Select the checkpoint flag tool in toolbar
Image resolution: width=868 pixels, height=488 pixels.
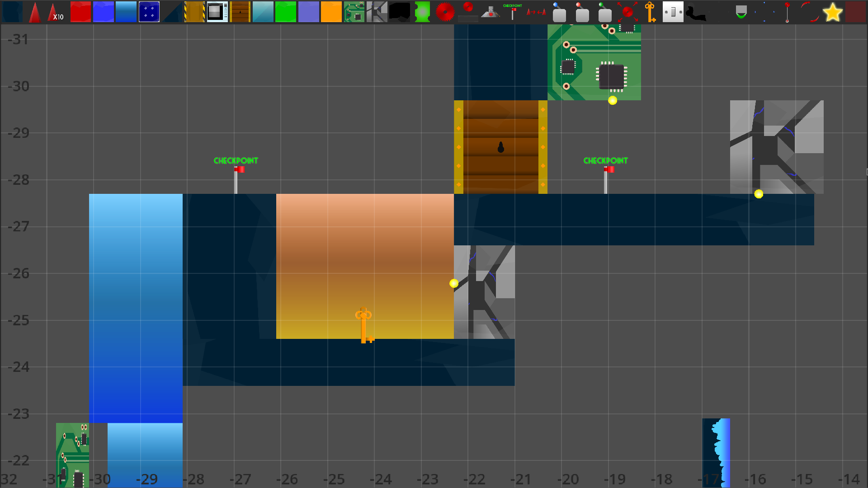(x=513, y=12)
